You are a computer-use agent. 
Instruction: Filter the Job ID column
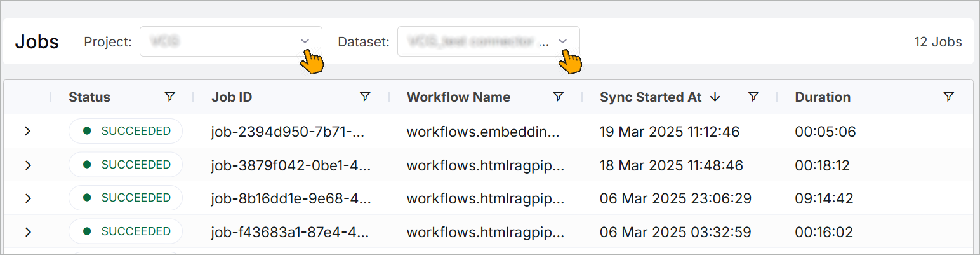click(365, 97)
